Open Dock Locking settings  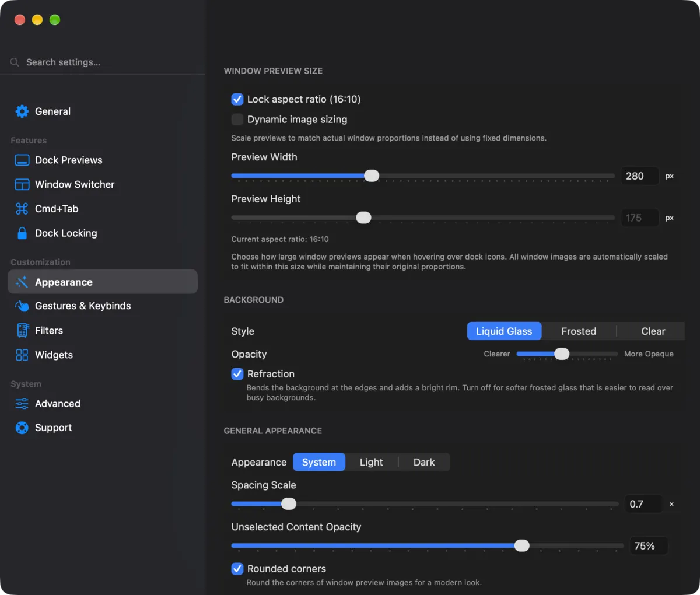[103, 233]
